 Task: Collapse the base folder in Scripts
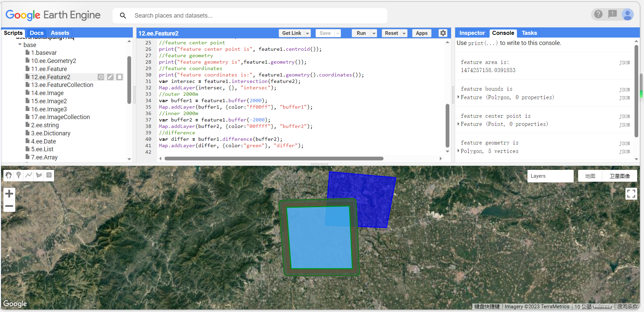pos(20,45)
